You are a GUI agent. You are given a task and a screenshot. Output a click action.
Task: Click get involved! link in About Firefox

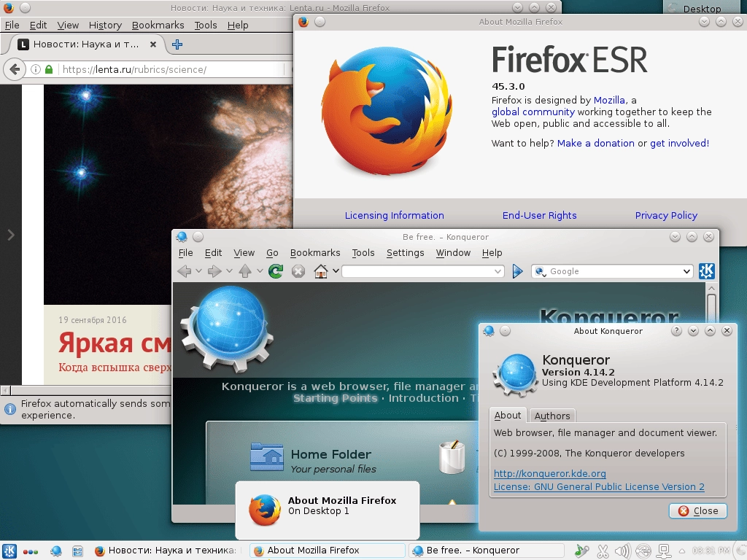(x=679, y=144)
